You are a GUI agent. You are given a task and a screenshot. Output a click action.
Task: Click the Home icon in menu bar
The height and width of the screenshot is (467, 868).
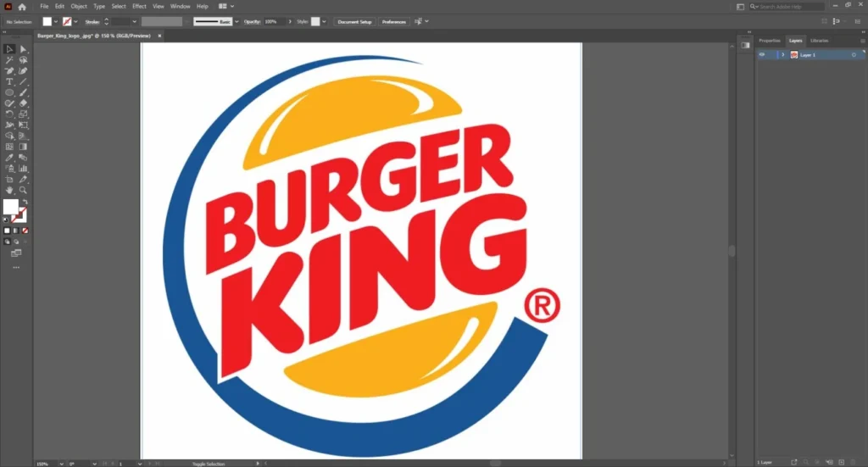[x=22, y=7]
